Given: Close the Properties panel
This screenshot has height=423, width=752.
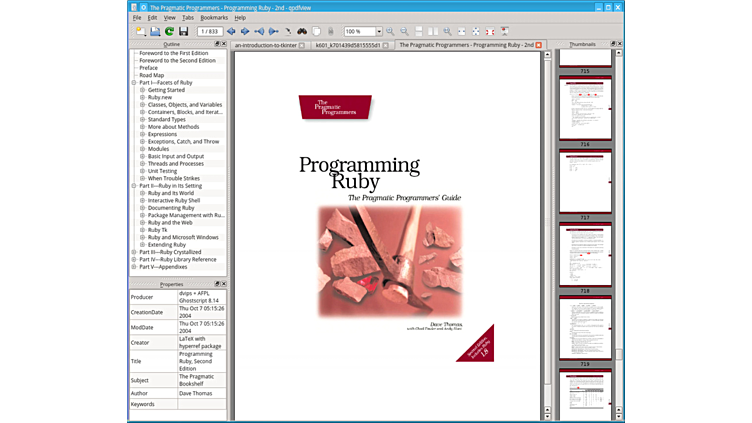Looking at the screenshot, I should pyautogui.click(x=223, y=284).
